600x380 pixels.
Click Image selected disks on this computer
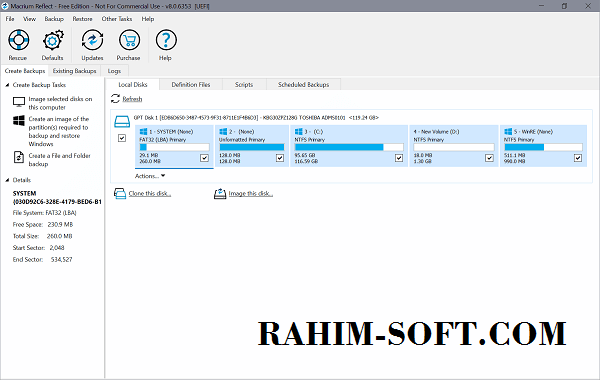click(x=60, y=103)
